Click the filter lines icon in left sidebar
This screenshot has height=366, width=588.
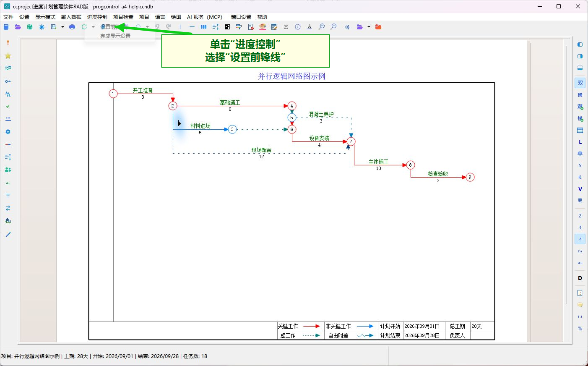[8, 196]
